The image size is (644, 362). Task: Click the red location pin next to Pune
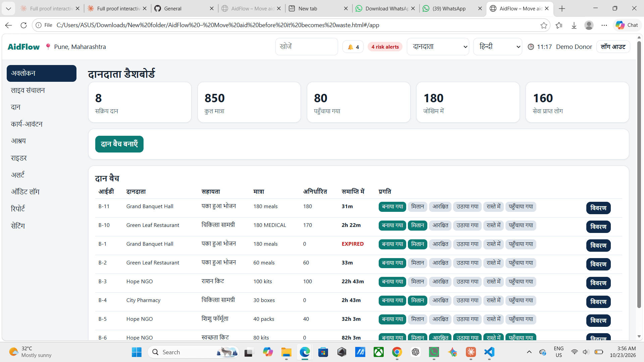[x=48, y=47]
